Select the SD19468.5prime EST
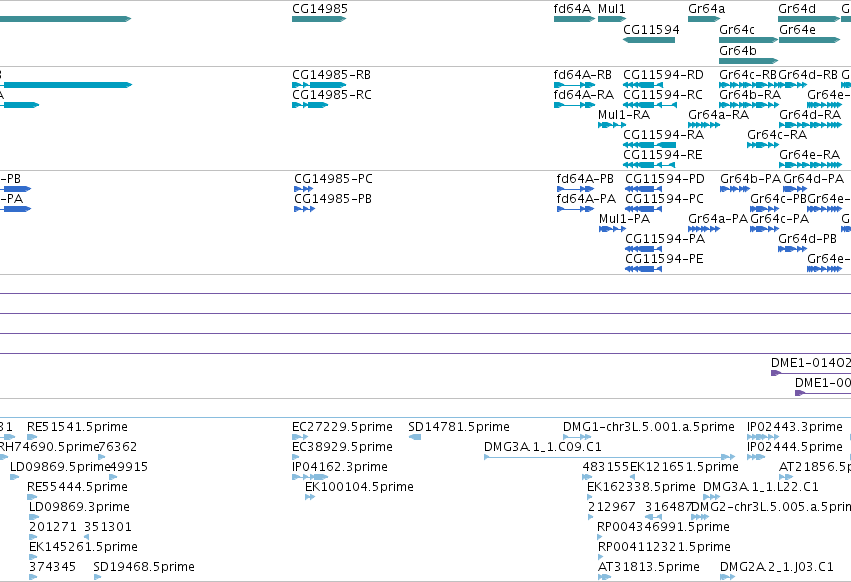 97,577
